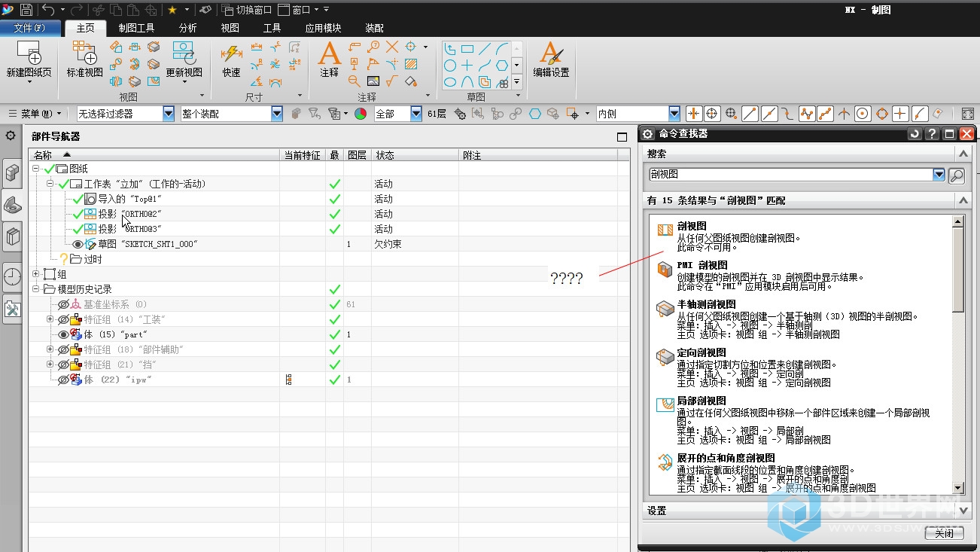Click the 关闭 button
Screen dimensions: 980x552
point(944,533)
